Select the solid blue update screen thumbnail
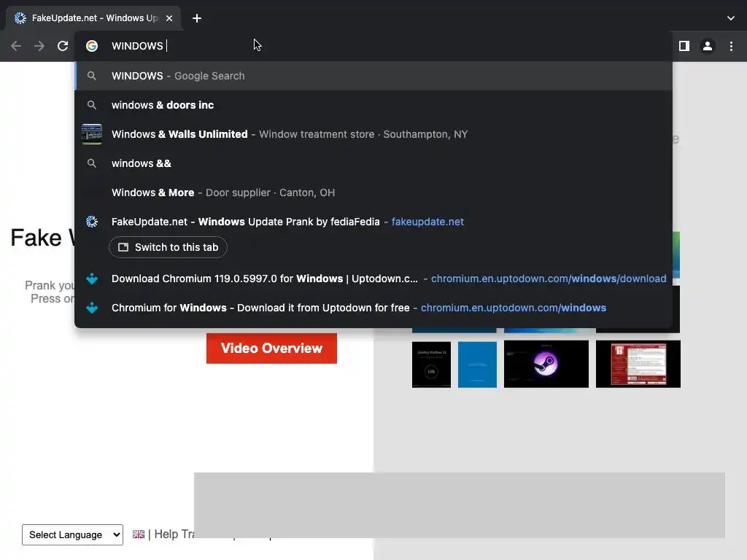Image resolution: width=747 pixels, height=560 pixels. point(477,365)
